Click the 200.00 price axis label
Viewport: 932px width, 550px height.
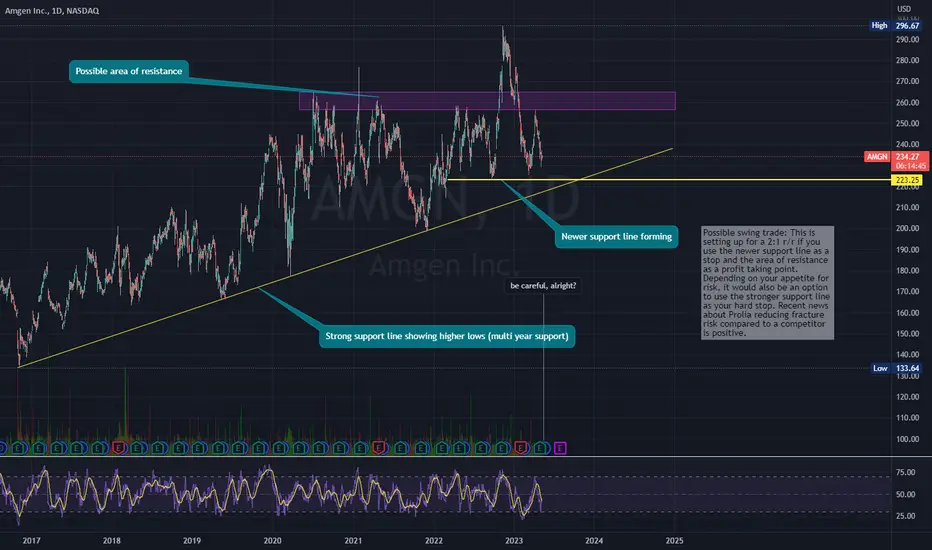click(907, 228)
